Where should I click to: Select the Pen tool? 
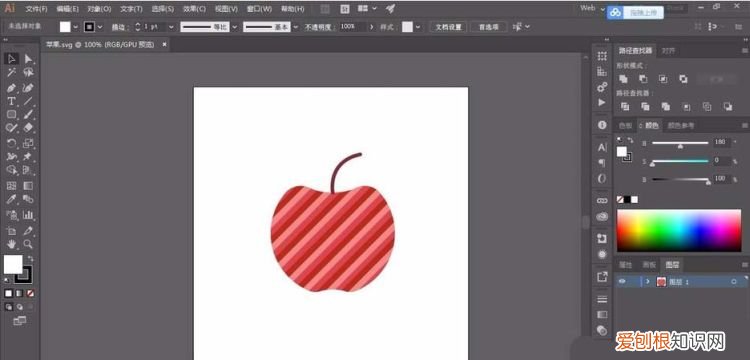tap(11, 88)
